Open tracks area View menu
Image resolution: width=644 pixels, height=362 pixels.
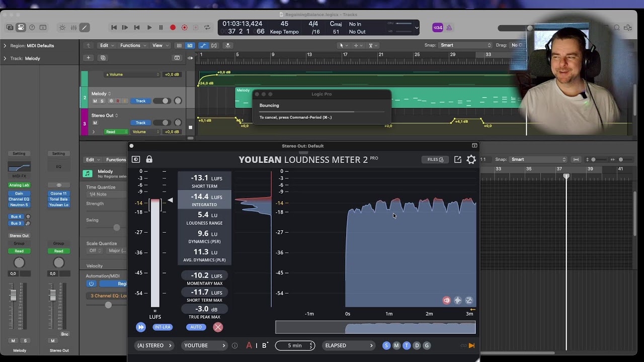tap(159, 45)
